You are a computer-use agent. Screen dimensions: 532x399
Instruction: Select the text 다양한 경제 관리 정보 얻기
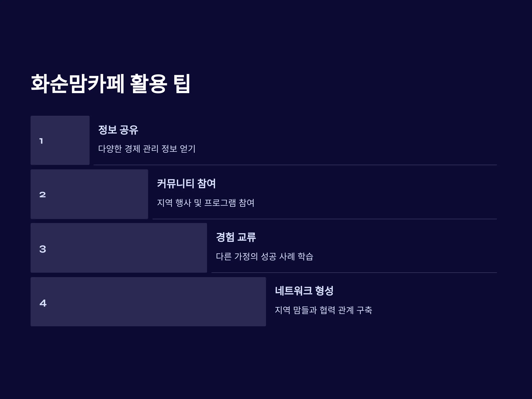pos(147,149)
